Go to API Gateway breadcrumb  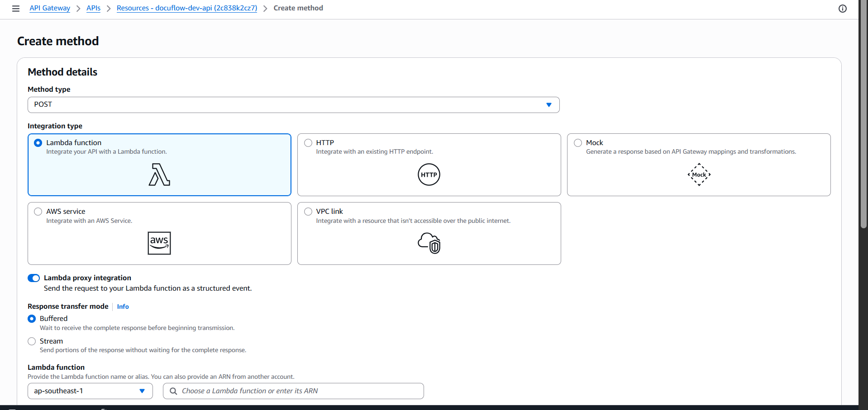coord(50,8)
